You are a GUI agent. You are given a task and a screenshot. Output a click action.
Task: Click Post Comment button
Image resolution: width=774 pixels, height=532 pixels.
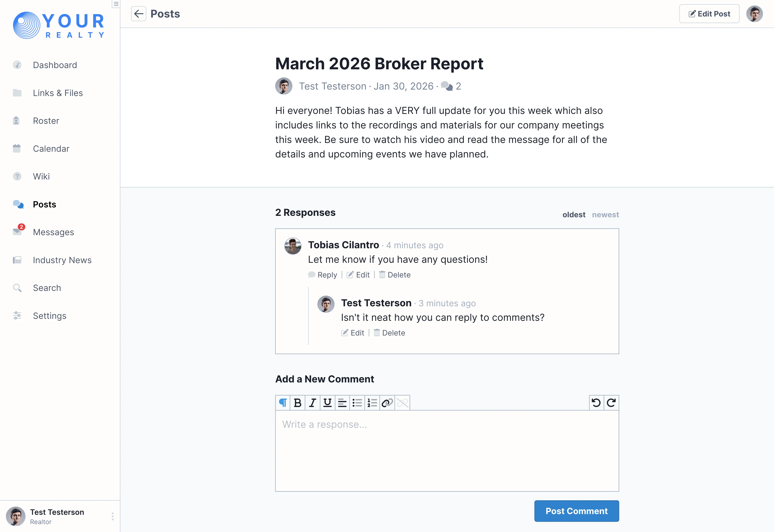[x=576, y=511]
